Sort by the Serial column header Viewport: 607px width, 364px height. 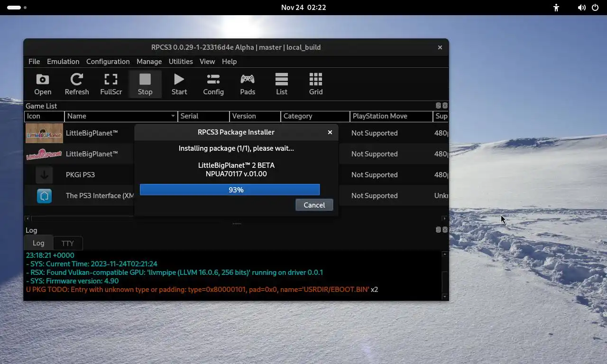(x=204, y=116)
